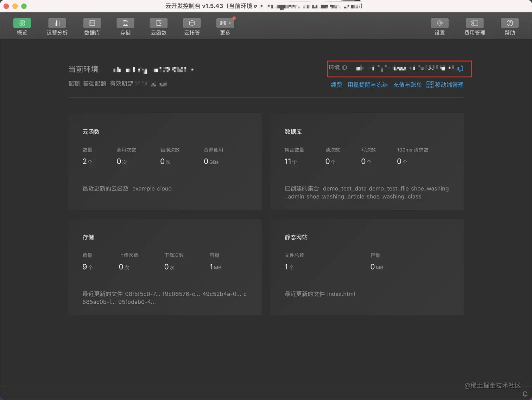532x400 pixels.
Task: Click 'demo_test_file' collection name
Action: (389, 188)
